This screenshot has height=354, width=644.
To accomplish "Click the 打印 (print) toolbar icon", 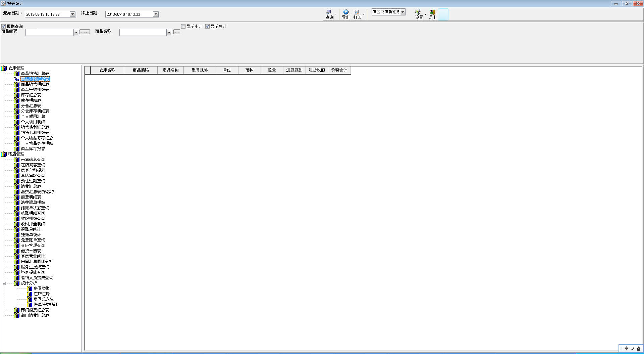I will pos(356,12).
